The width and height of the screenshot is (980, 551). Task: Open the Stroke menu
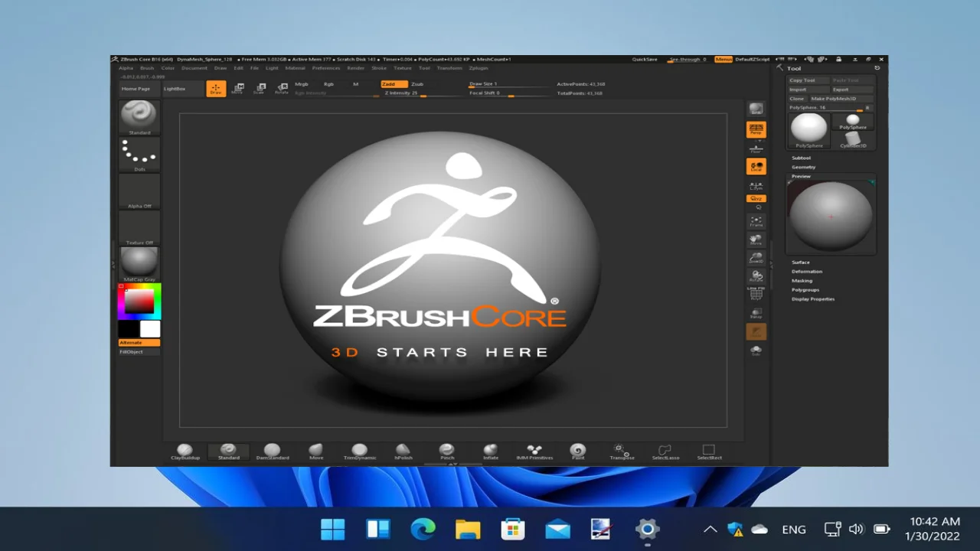[x=379, y=68]
